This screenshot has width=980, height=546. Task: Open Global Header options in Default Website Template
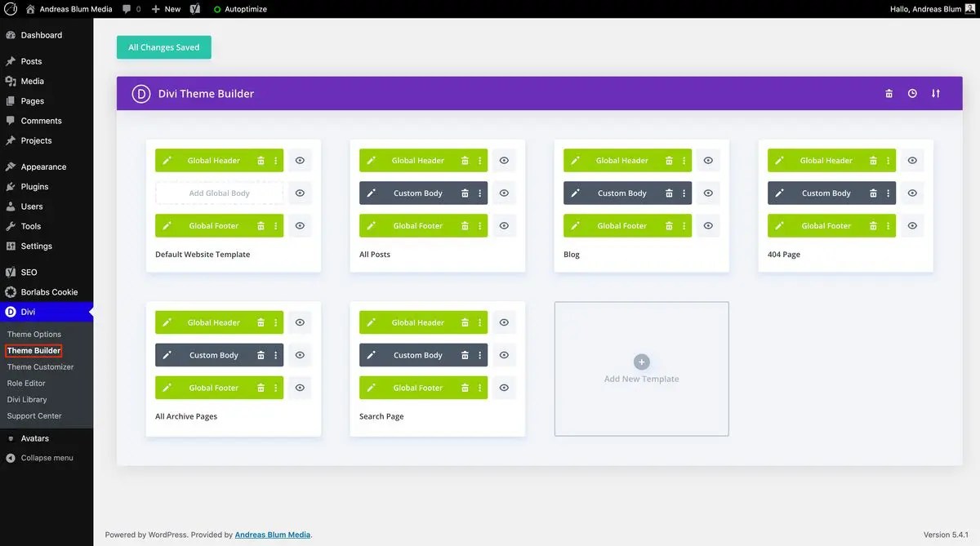coord(276,161)
